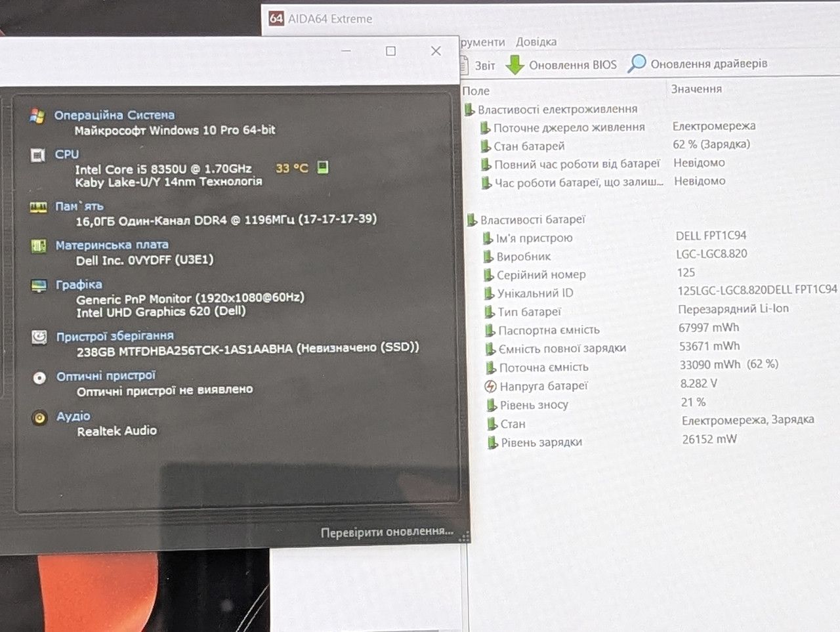Open the Операційна Система section link
840x632 pixels.
tap(114, 116)
